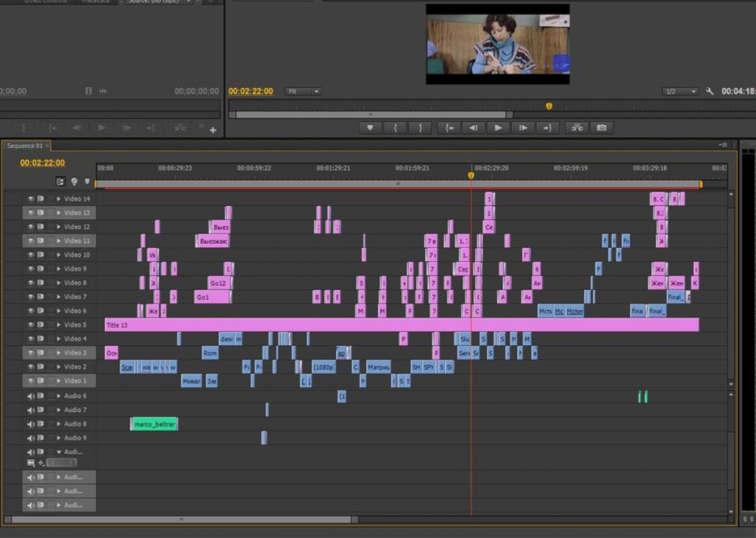Screen dimensions: 756x538
Task: Expand the Audio 6 track
Action: [59, 396]
